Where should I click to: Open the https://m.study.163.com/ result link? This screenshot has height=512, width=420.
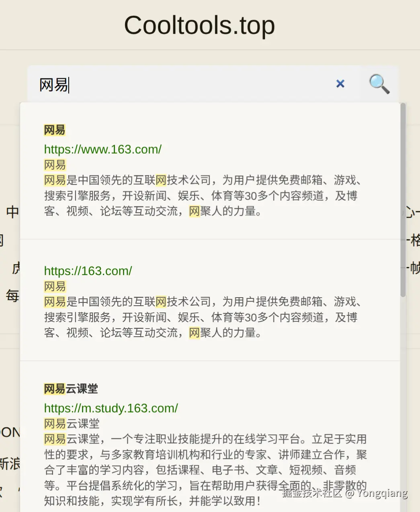point(111,408)
